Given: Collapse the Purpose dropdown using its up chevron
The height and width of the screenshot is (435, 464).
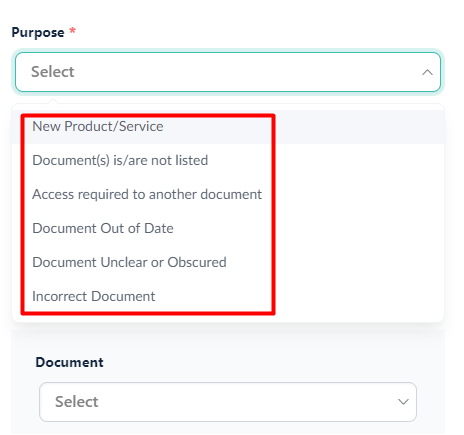Looking at the screenshot, I should (427, 72).
